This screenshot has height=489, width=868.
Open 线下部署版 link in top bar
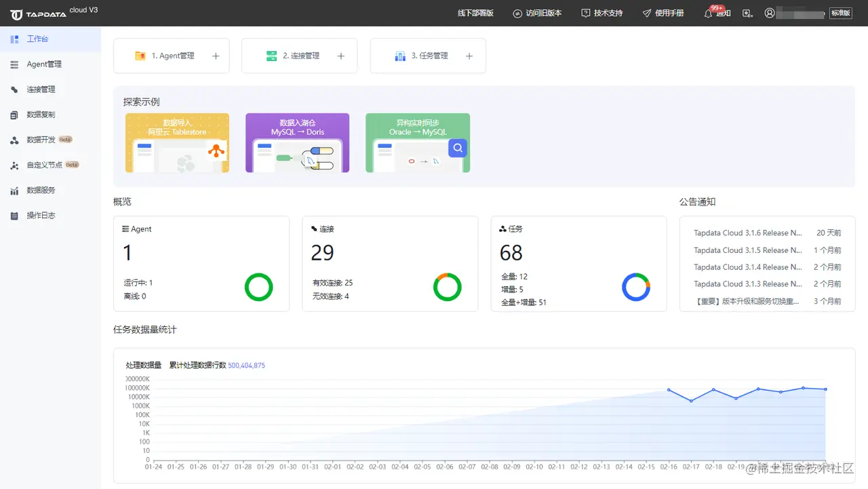(475, 13)
